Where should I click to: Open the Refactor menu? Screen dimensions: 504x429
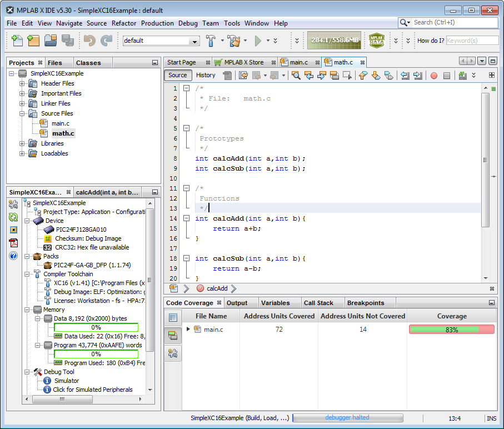point(124,23)
